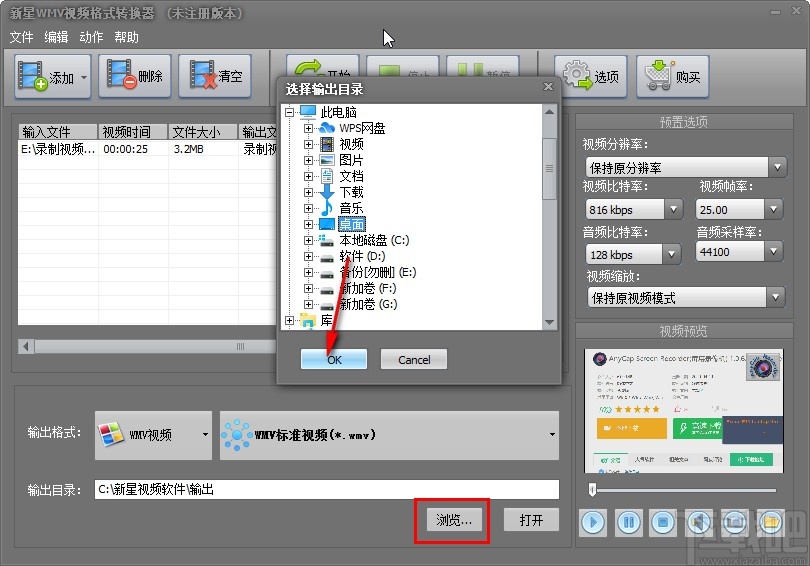Open the 选项 options gear button
The width and height of the screenshot is (810, 566).
[x=590, y=76]
